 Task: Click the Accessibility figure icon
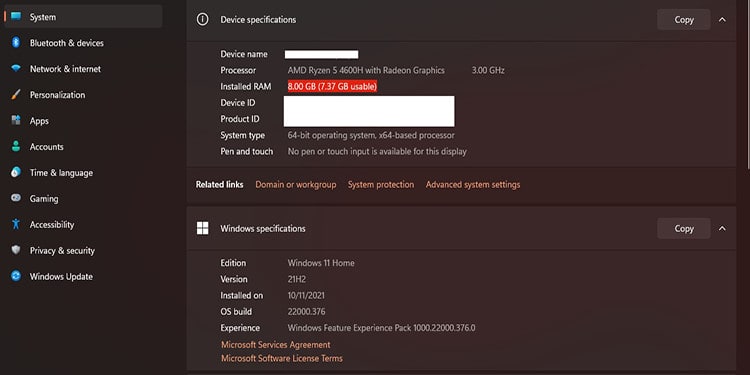point(16,224)
